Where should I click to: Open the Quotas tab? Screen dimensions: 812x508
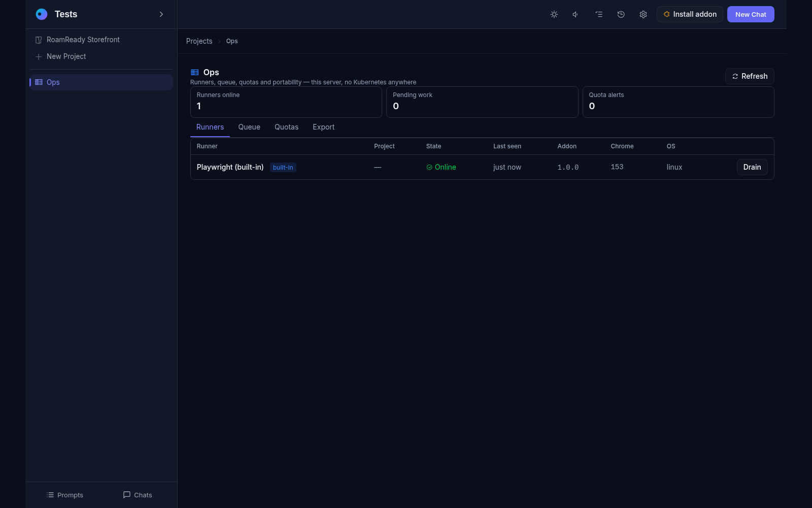(x=286, y=127)
